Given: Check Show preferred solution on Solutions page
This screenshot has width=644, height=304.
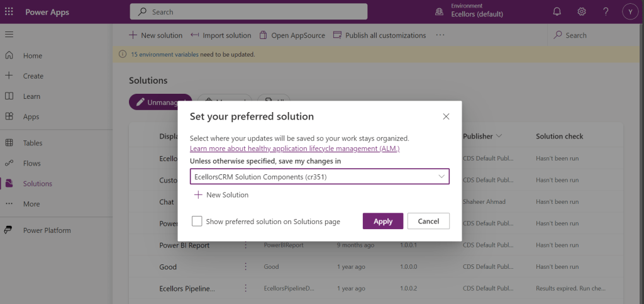Looking at the screenshot, I should pos(197,222).
